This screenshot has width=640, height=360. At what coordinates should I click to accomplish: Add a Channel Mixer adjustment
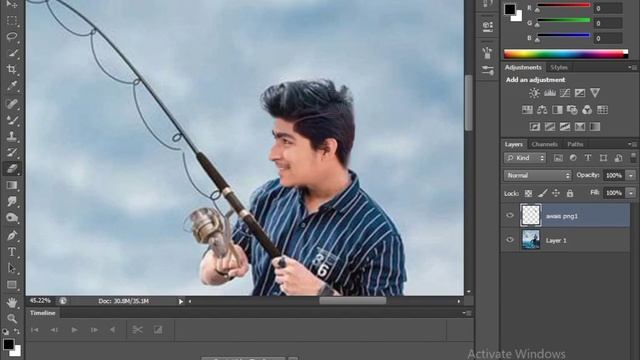(x=587, y=110)
